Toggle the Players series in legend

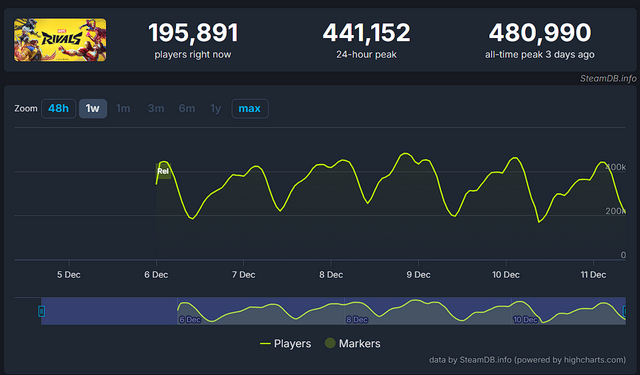coord(285,344)
